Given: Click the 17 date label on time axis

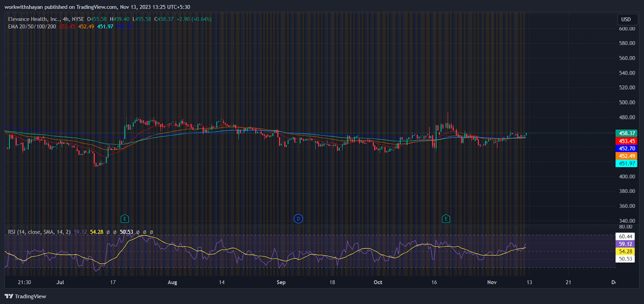Looking at the screenshot, I should coord(113,282).
